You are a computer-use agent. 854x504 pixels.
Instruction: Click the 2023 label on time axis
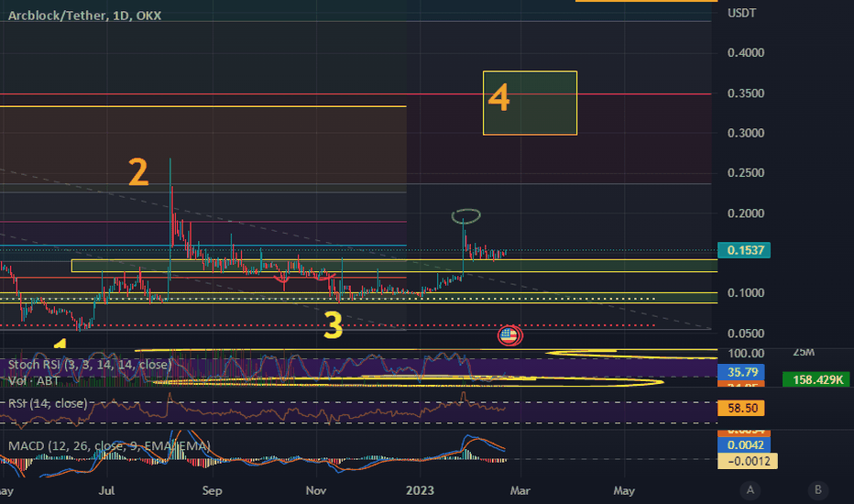pyautogui.click(x=420, y=490)
